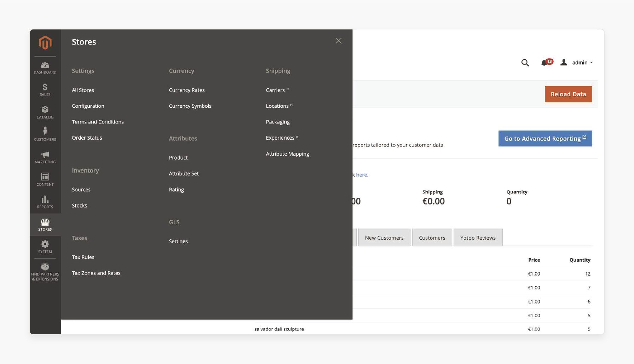The height and width of the screenshot is (364, 634).
Task: Open Product attributes
Action: (178, 157)
